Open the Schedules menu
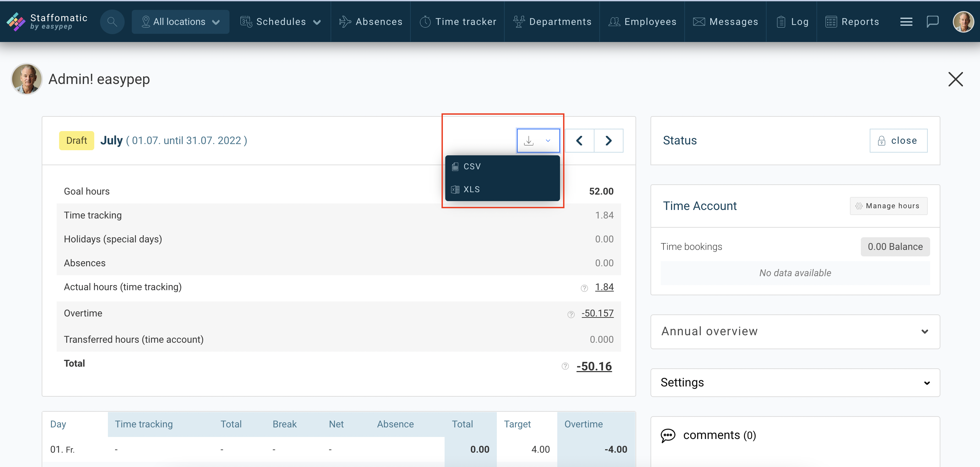The width and height of the screenshot is (980, 467). coord(280,22)
